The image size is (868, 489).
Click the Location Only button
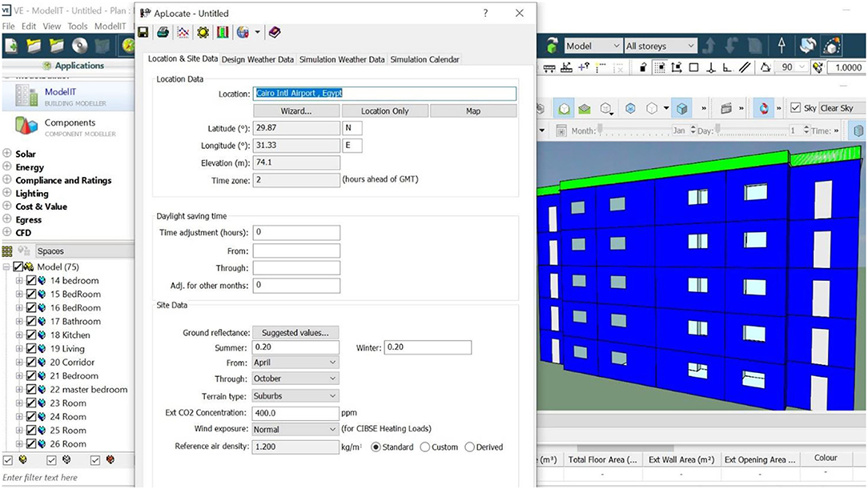384,110
